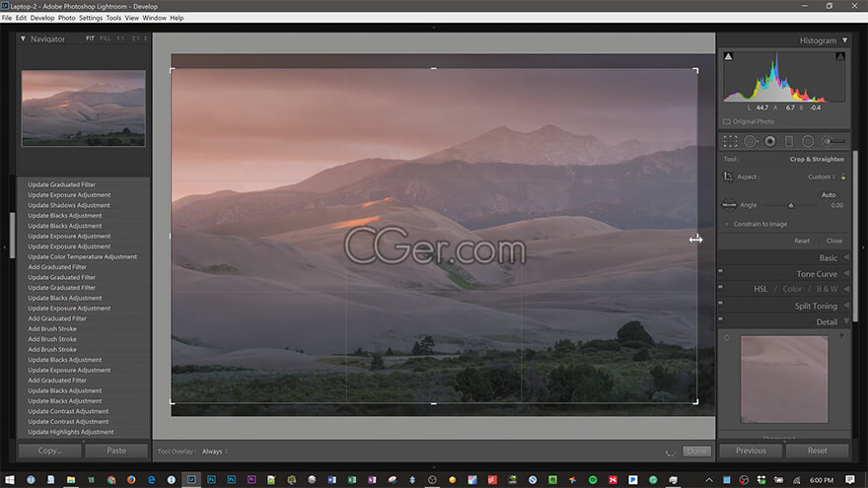The image size is (868, 488).
Task: Switch HSL panel to Color tab
Action: pos(792,289)
